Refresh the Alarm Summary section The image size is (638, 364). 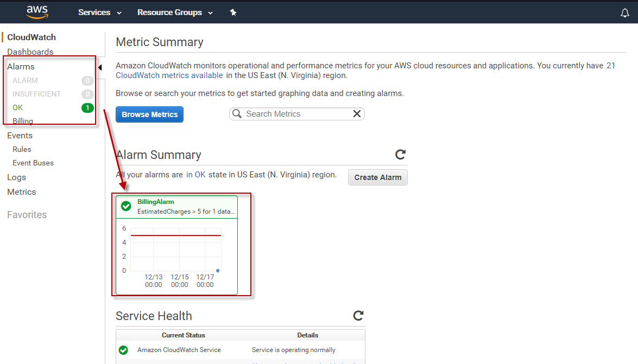click(400, 155)
